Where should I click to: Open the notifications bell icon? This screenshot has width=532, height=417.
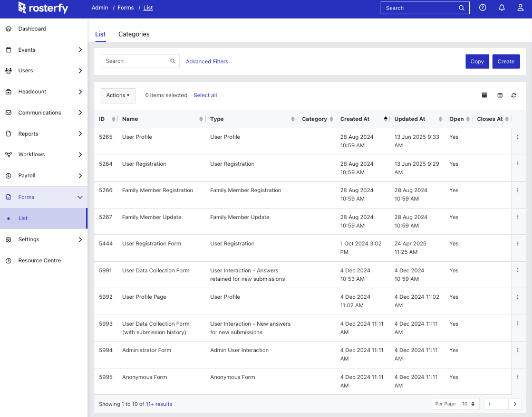[x=501, y=7]
